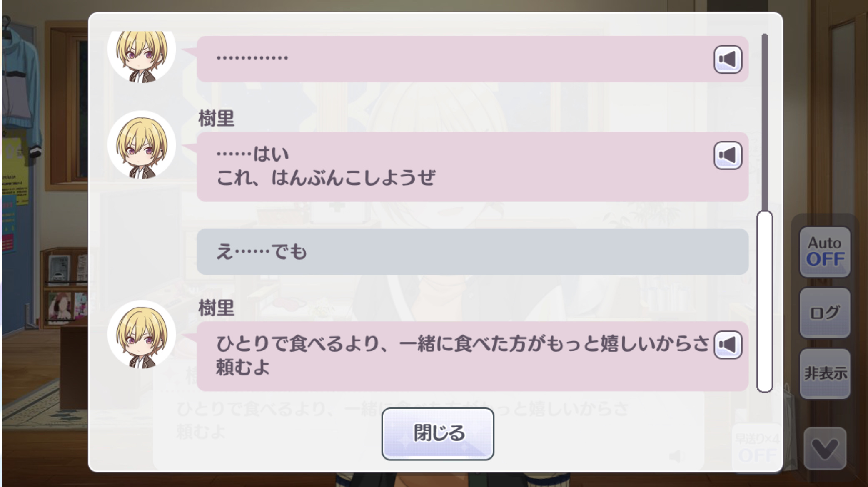Click the ……はい message bubble
868x487 pixels.
coord(472,167)
